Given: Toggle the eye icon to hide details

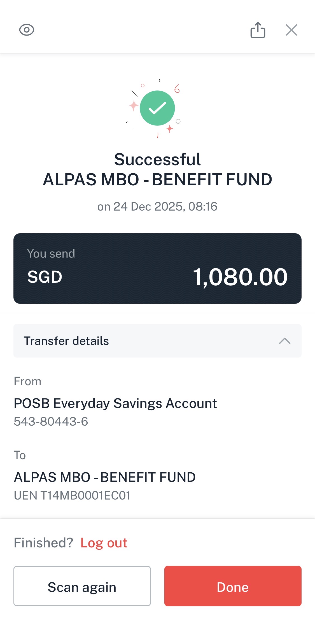Looking at the screenshot, I should pyautogui.click(x=27, y=30).
